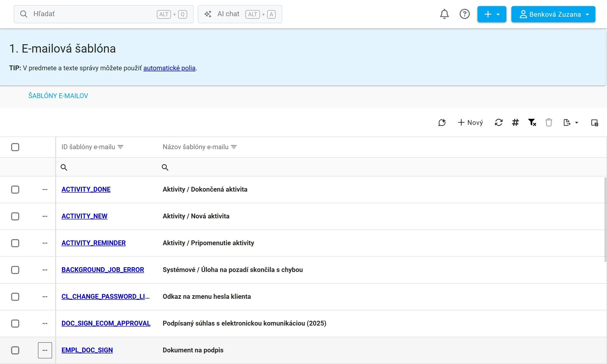Toggle the select-all header checkbox

click(15, 147)
